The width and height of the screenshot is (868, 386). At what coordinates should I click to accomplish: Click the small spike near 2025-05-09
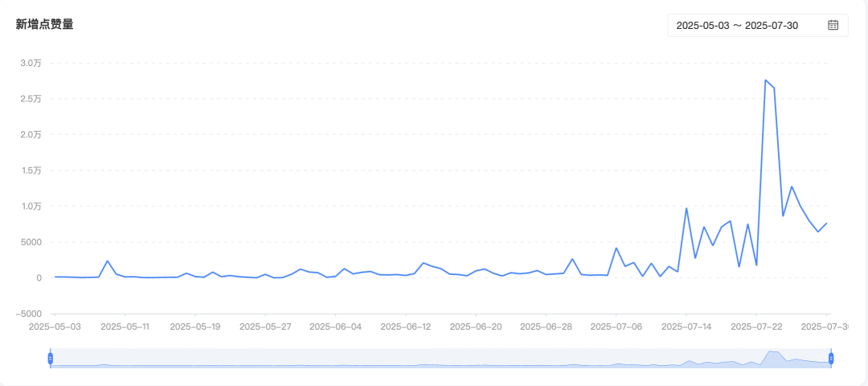[107, 261]
